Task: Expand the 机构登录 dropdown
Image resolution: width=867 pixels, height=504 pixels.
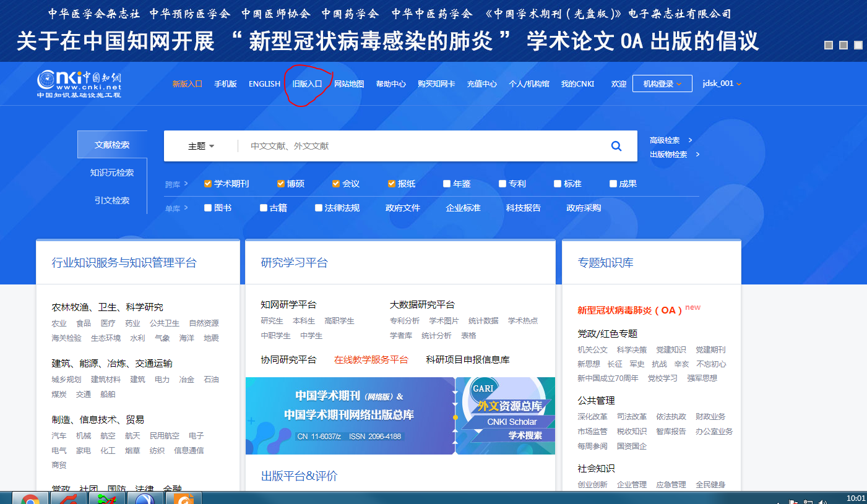Action: coord(662,83)
